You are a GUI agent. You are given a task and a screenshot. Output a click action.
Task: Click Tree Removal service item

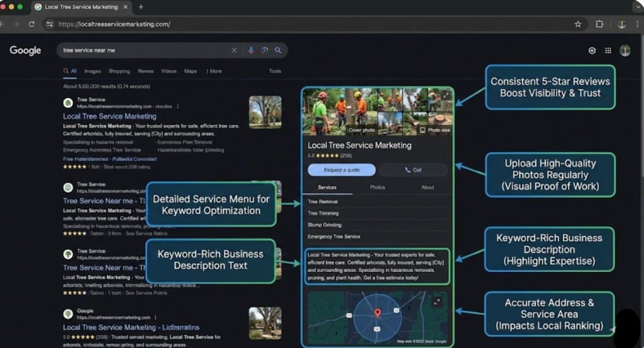tap(323, 202)
